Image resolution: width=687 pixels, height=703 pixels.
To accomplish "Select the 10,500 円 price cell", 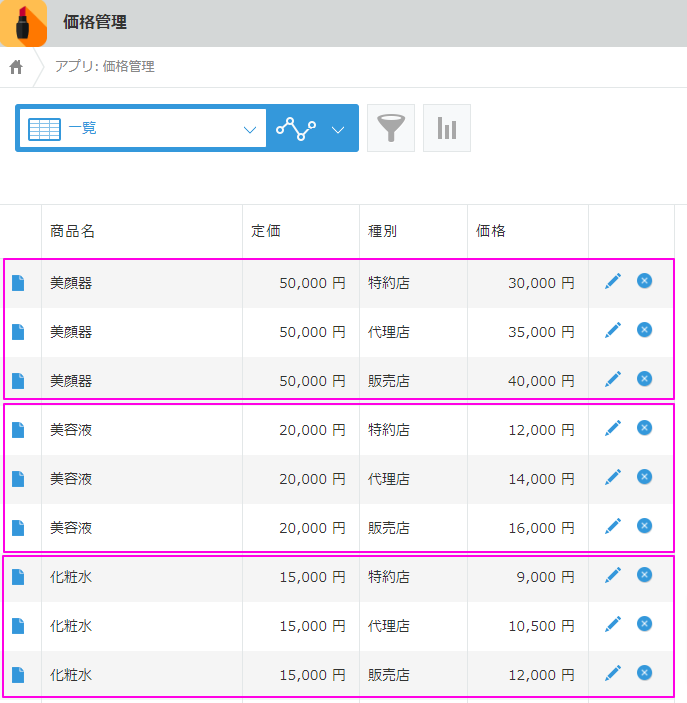I will coord(541,626).
